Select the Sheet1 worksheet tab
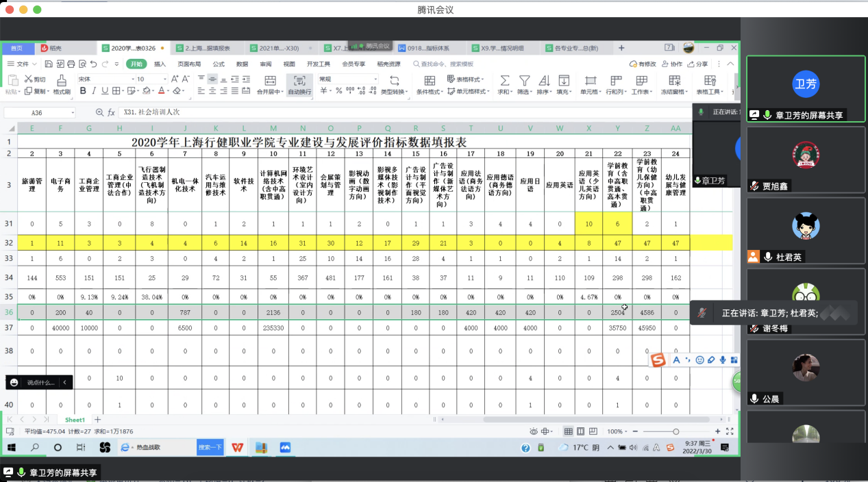This screenshot has height=482, width=868. 75,420
